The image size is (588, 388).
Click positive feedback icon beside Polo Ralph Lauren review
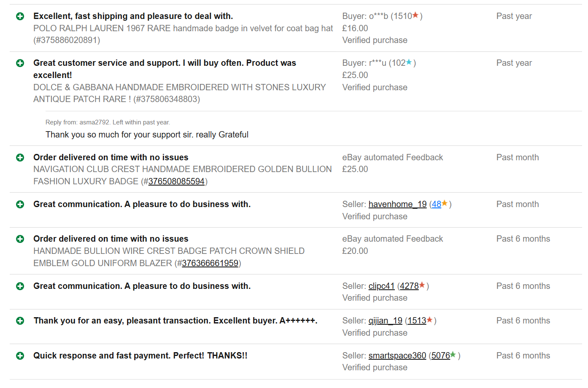tap(20, 16)
